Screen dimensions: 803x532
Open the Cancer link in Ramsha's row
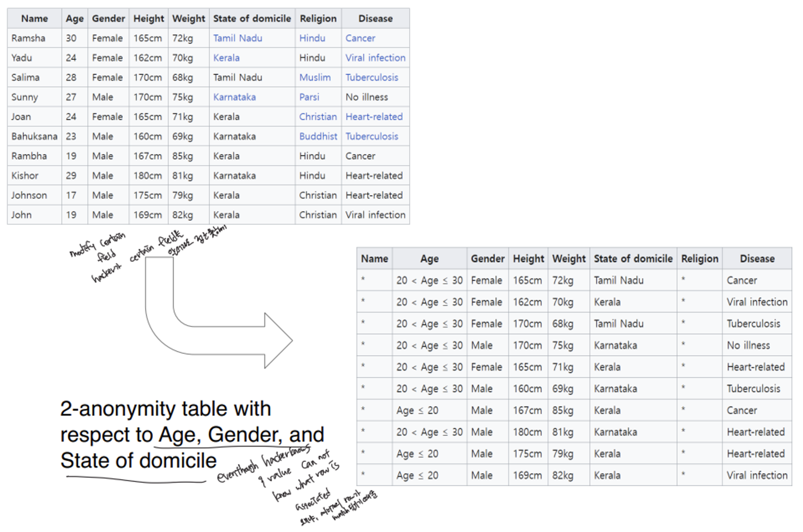[x=360, y=38]
